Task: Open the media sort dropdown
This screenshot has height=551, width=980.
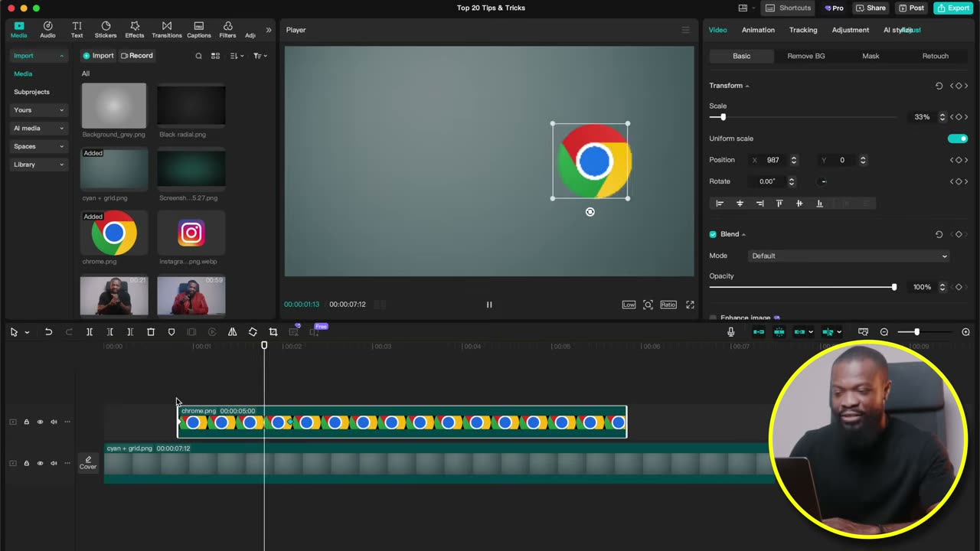Action: click(237, 56)
